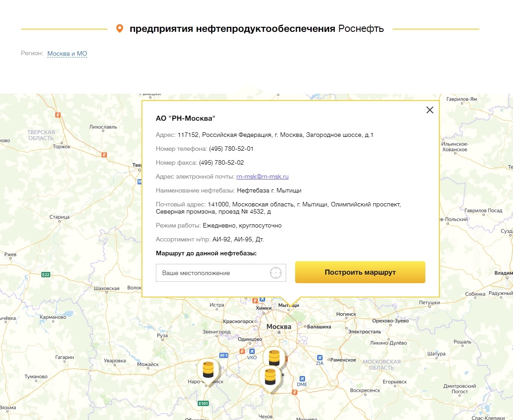
Task: Click the VKO airport icon on map
Action: pyautogui.click(x=252, y=351)
